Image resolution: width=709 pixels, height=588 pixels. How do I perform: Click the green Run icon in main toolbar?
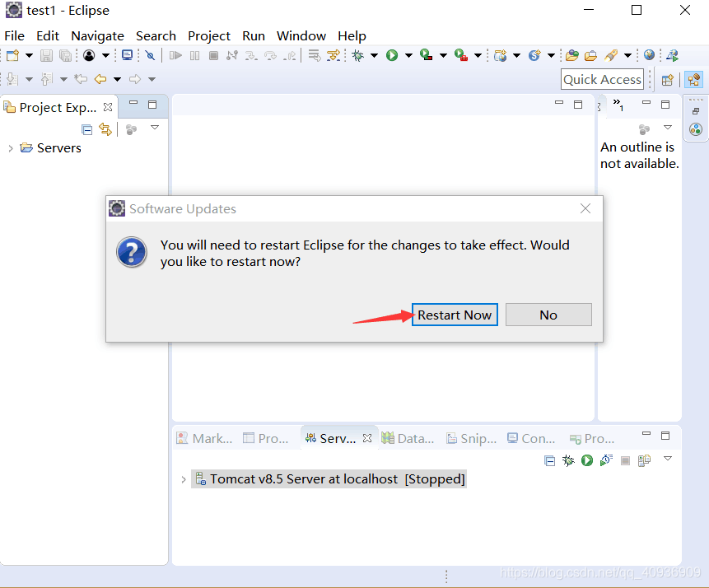pos(392,56)
